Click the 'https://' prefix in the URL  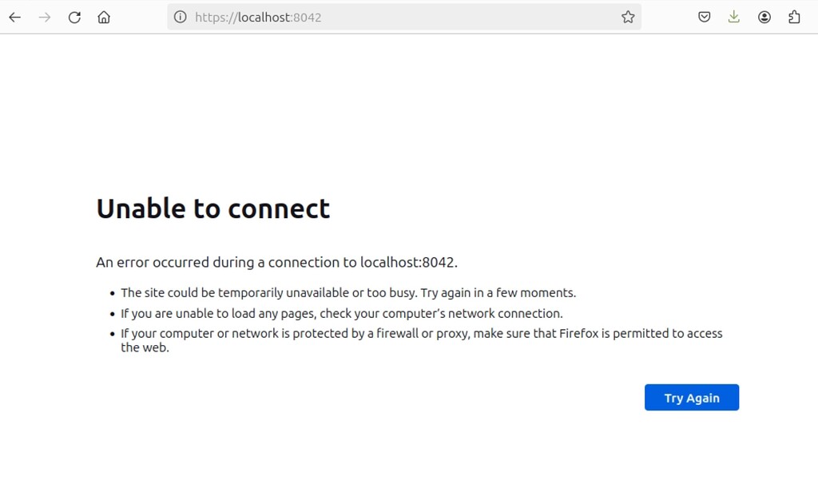216,18
